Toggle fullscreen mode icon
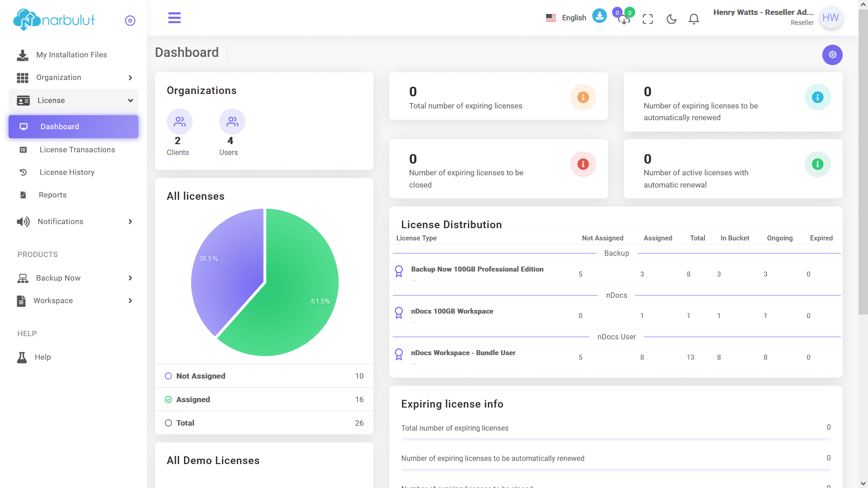 (x=648, y=19)
